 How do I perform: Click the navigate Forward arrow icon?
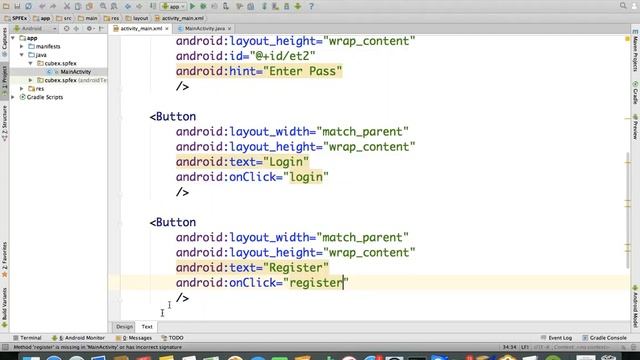(139, 6)
